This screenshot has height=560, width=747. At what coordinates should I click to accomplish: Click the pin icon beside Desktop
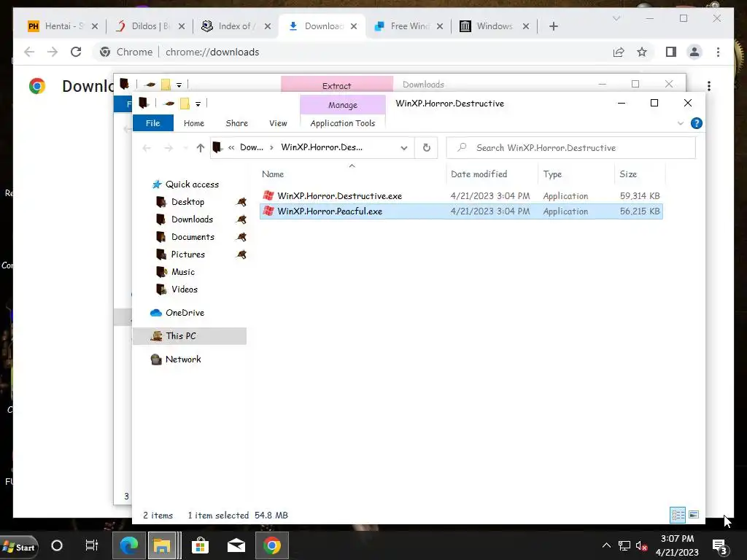[x=242, y=202]
